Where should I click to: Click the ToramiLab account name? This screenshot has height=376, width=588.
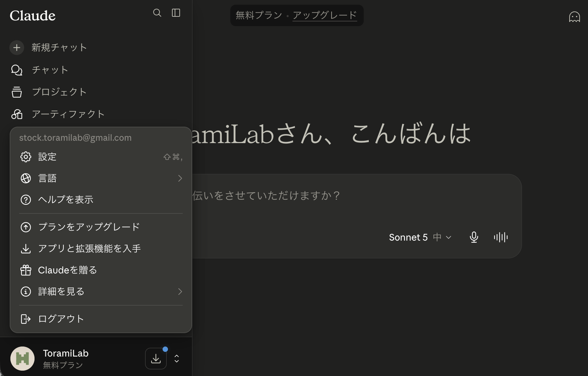point(66,353)
